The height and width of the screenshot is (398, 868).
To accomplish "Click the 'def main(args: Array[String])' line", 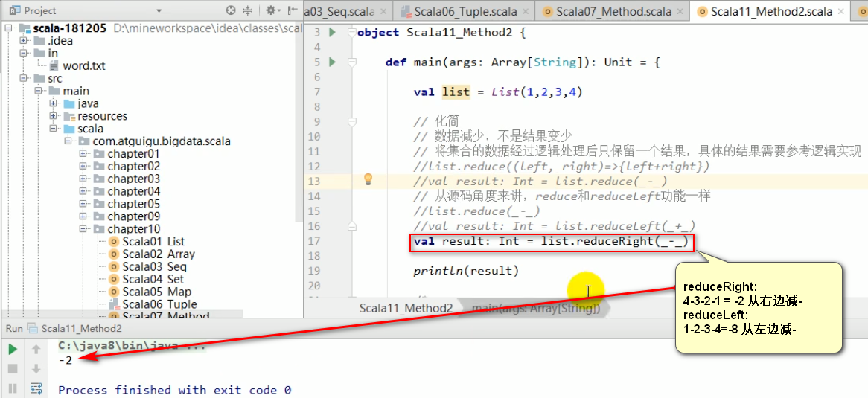I will [523, 62].
